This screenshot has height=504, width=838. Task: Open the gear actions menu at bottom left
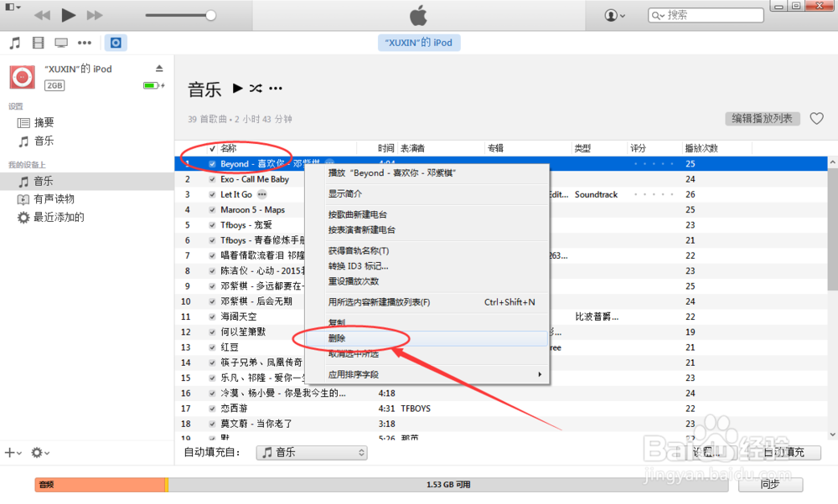39,453
